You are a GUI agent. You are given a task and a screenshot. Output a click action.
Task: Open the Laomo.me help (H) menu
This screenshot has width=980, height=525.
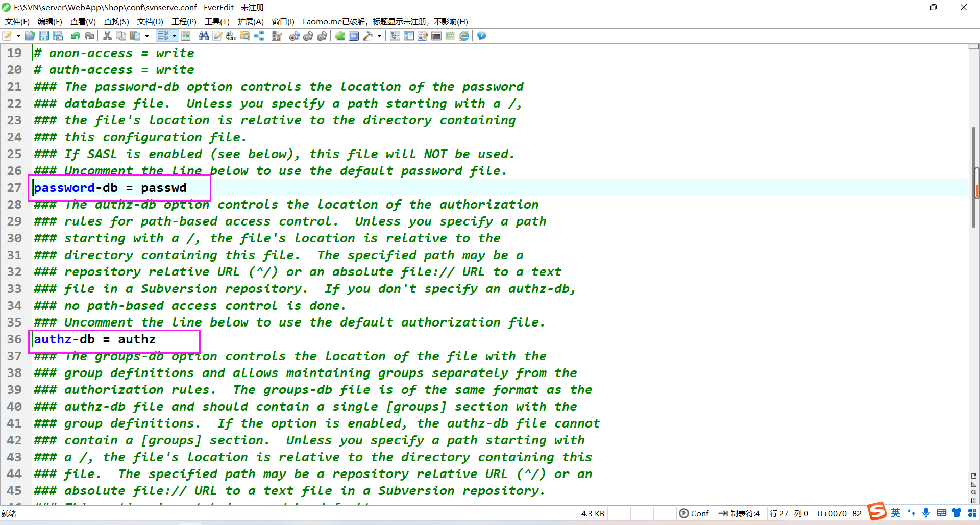tap(385, 21)
